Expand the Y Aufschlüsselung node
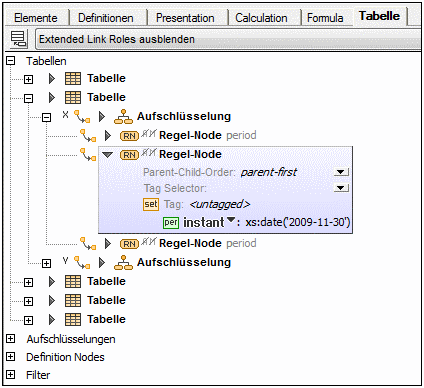The height and width of the screenshot is (388, 424). pyautogui.click(x=47, y=263)
